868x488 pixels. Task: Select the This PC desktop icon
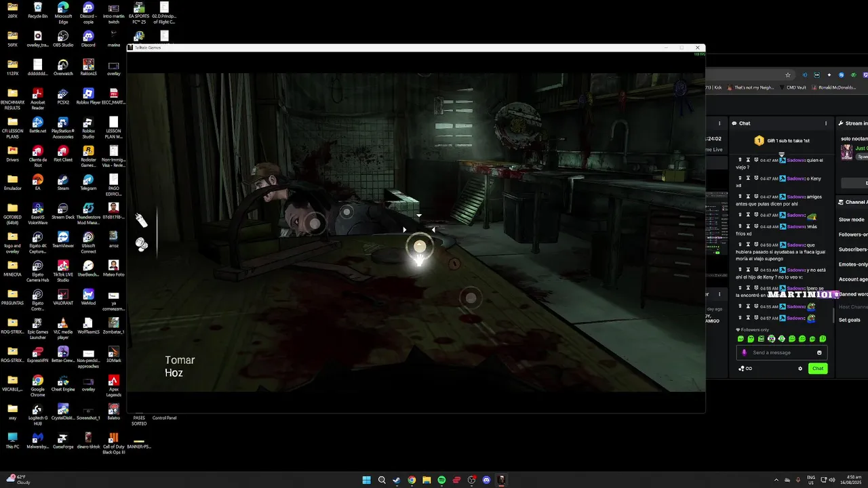pos(13,441)
